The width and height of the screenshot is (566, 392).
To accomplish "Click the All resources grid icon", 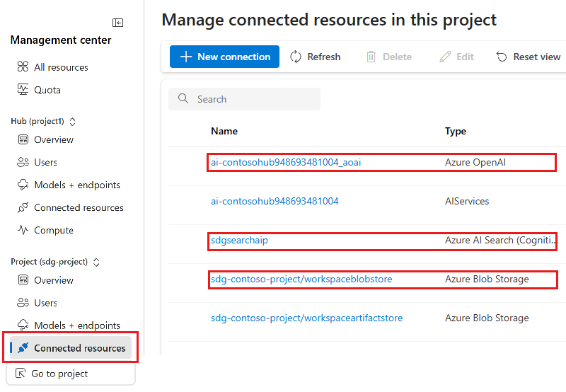I will 23,67.
